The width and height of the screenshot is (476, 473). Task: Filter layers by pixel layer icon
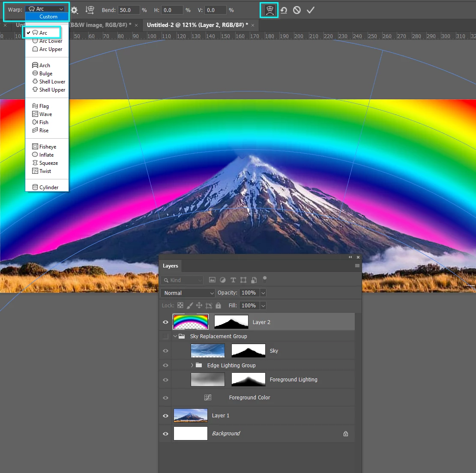click(x=212, y=280)
